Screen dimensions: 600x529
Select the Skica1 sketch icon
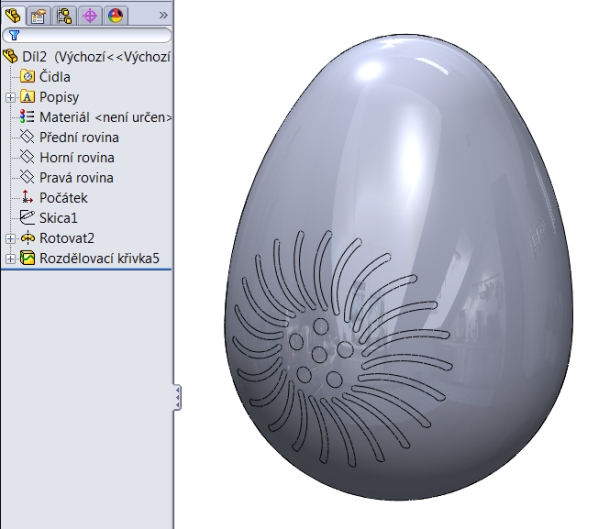click(28, 218)
